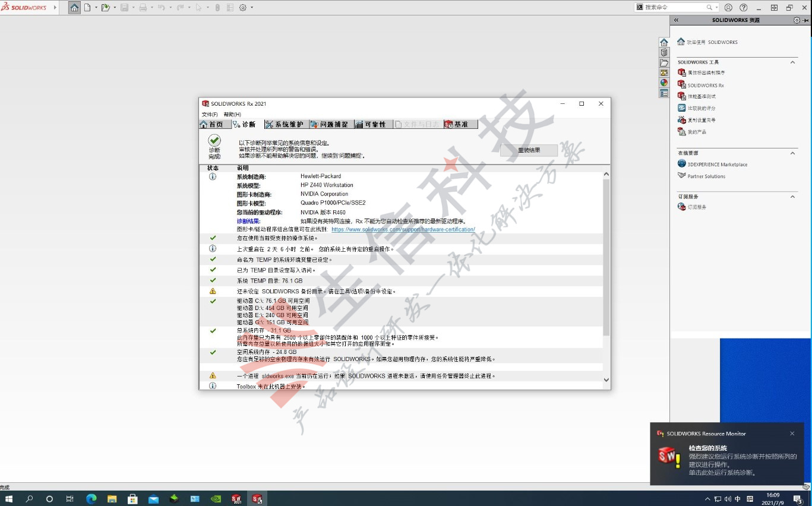Open the 文件(F) menu in Rx window

(210, 115)
